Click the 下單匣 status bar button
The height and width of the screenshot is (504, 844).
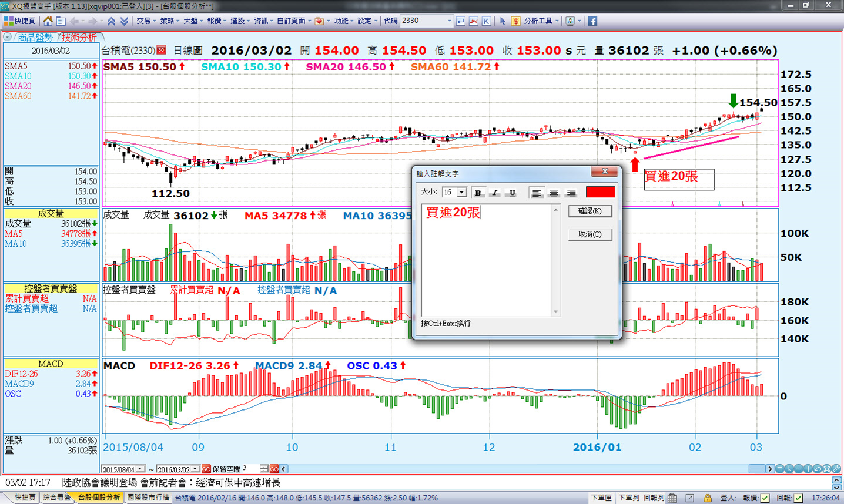(601, 498)
